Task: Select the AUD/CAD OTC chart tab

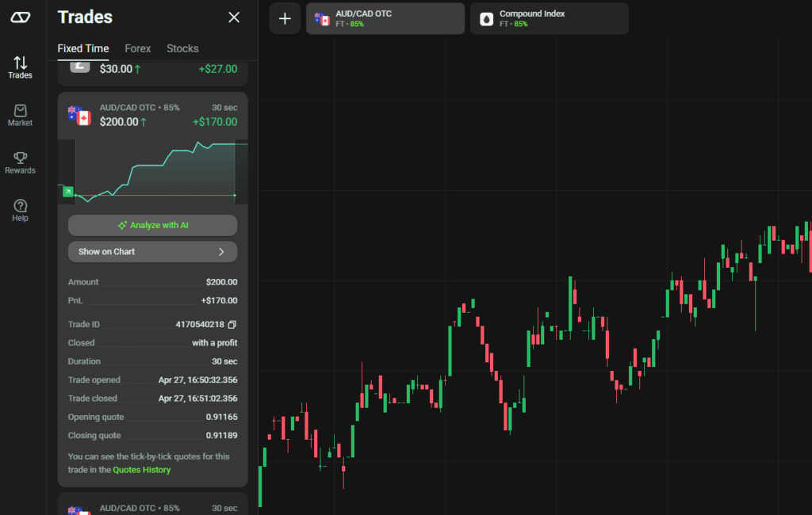Action: click(385, 19)
